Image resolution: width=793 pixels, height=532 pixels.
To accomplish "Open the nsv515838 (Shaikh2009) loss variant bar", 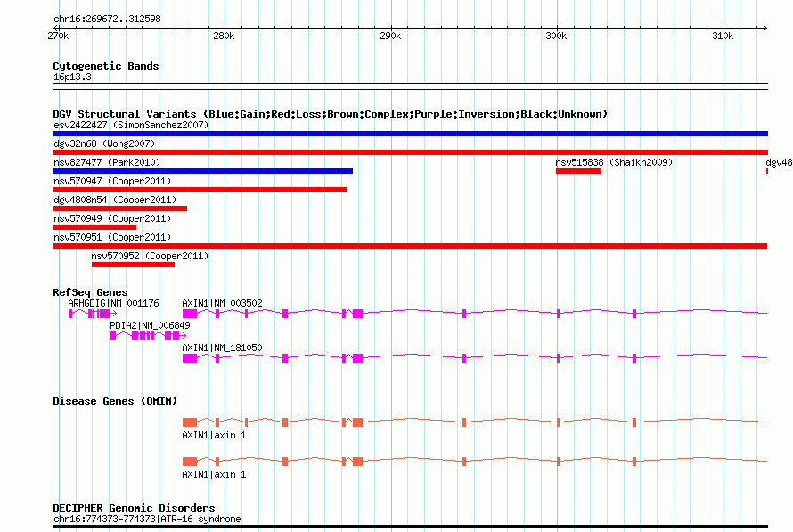I will (578, 171).
